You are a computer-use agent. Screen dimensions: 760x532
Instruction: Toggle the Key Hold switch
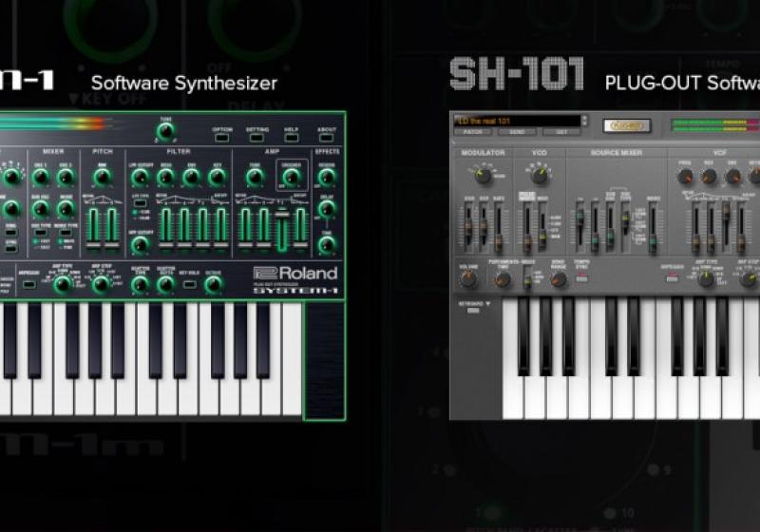tap(188, 283)
